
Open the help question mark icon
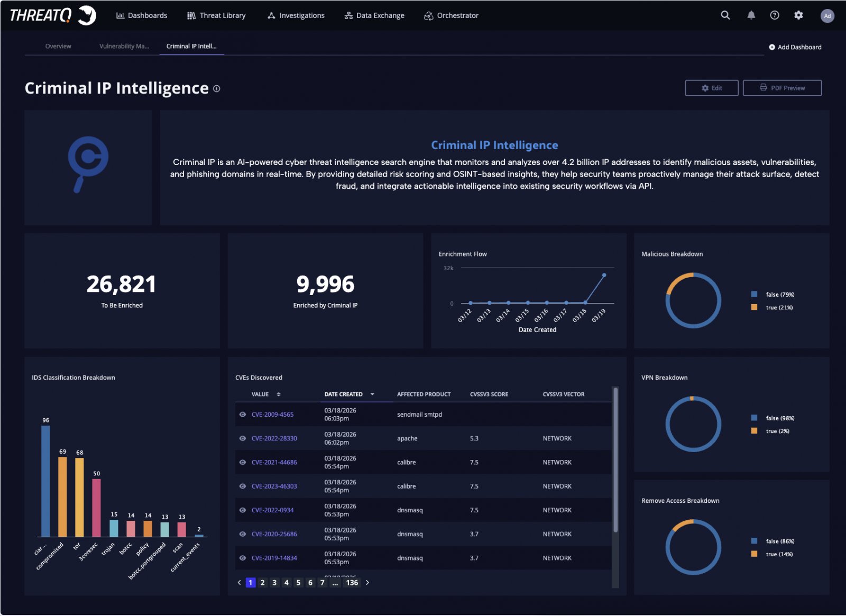[x=775, y=15]
